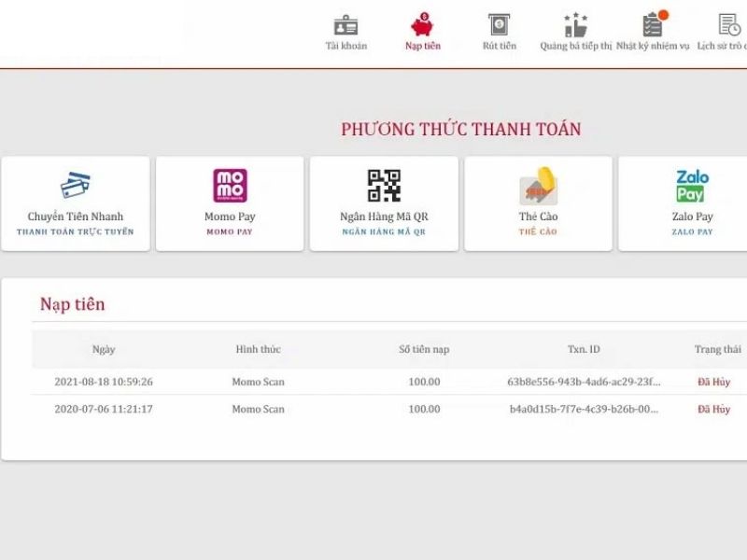The image size is (747, 560).
Task: Select the Nạp tiền piggy bank icon
Action: (422, 25)
